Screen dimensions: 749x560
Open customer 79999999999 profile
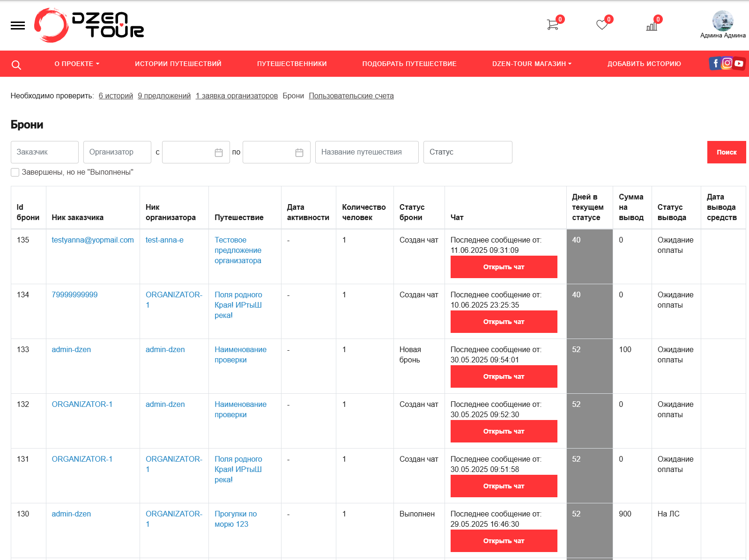(74, 295)
